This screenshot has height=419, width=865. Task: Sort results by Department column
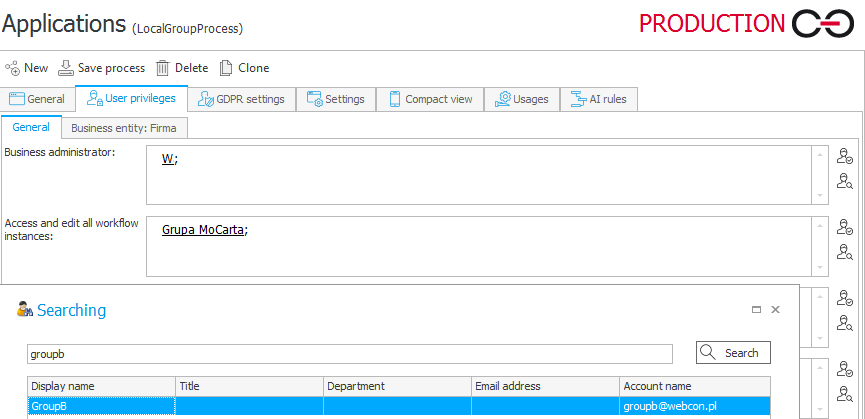(x=397, y=386)
